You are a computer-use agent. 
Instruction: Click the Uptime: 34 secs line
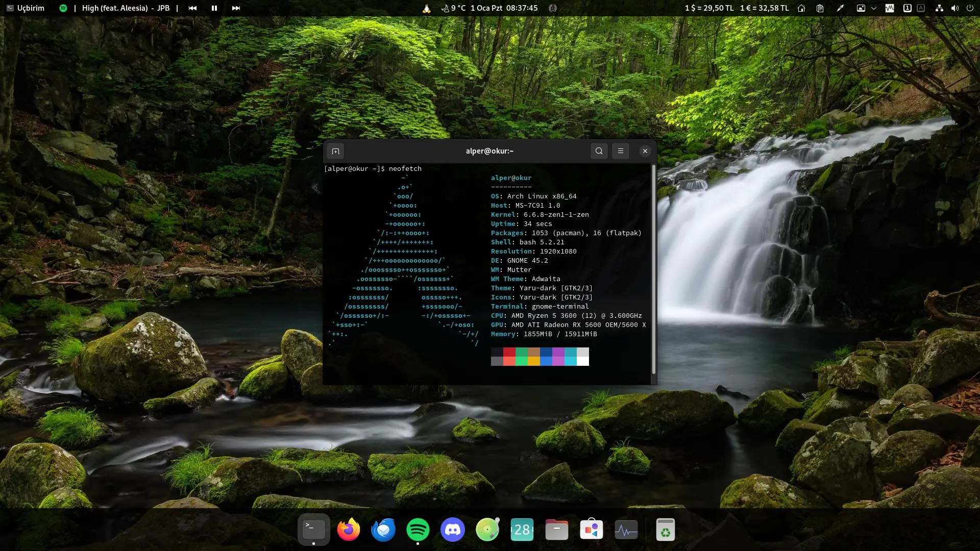pos(521,223)
